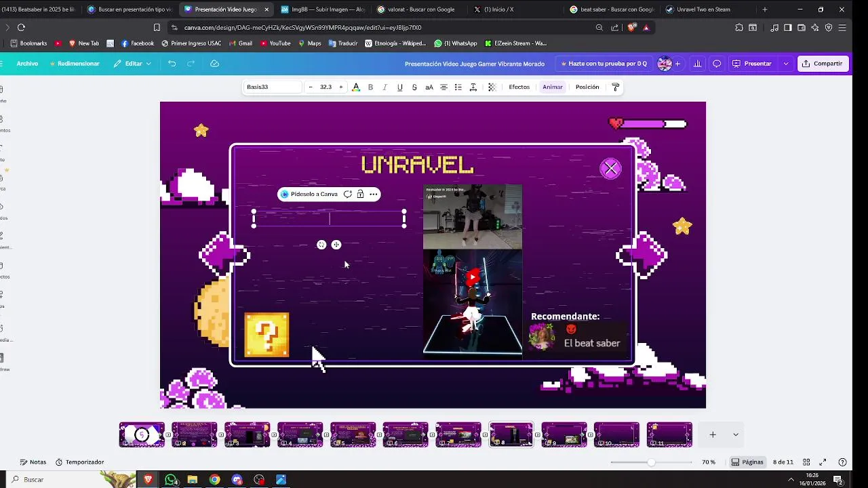Open help question mark icon

[x=842, y=462]
